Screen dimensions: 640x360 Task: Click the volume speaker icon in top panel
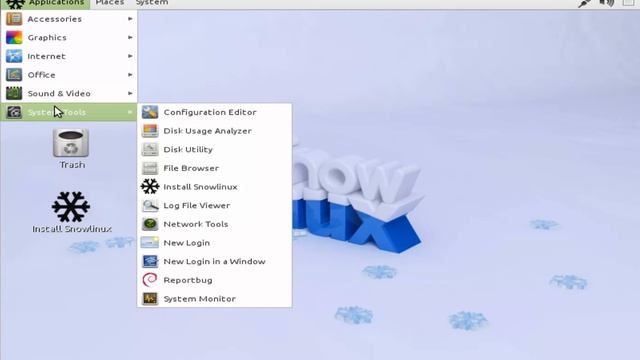607,3
